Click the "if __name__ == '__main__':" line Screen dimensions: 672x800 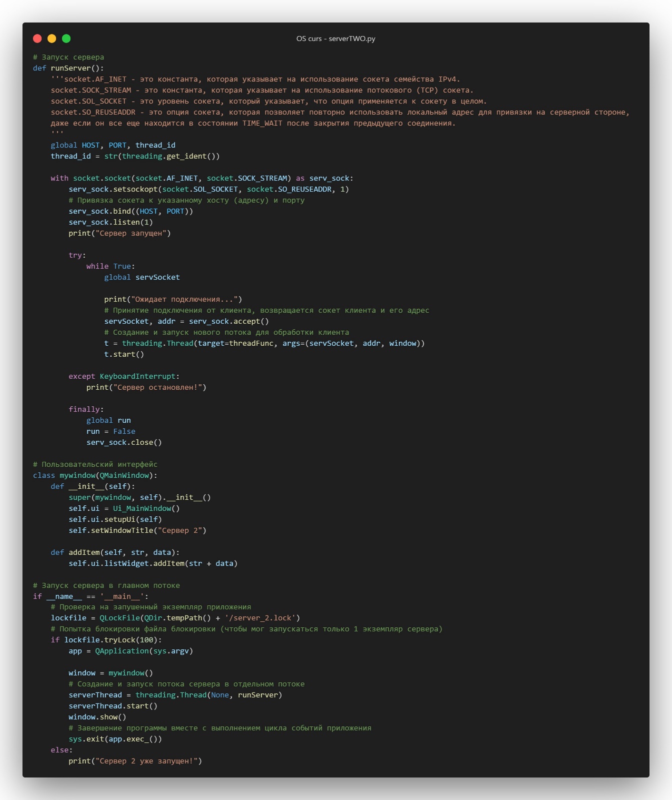pos(90,596)
